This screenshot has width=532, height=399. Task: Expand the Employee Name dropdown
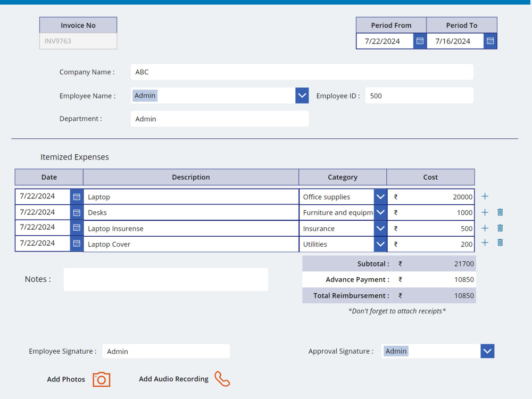pos(302,96)
